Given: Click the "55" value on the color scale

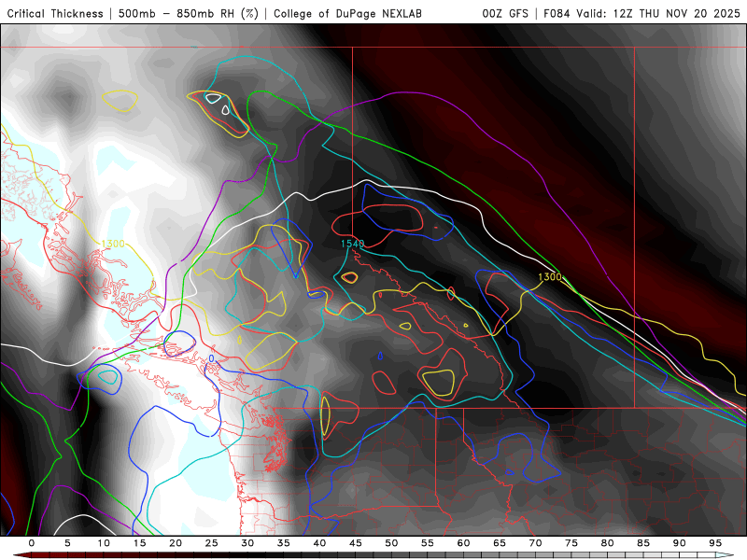Looking at the screenshot, I should tap(428, 543).
